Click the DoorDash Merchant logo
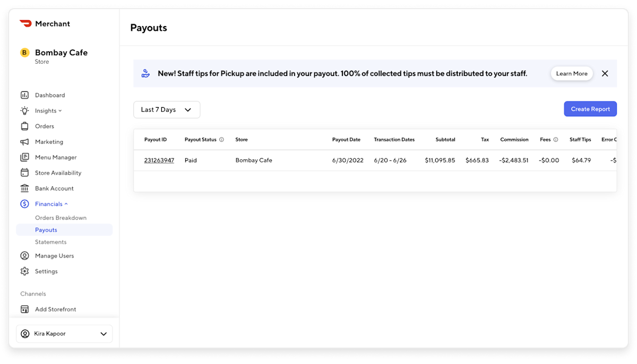Image resolution: width=637 pixels, height=364 pixels. click(x=45, y=23)
